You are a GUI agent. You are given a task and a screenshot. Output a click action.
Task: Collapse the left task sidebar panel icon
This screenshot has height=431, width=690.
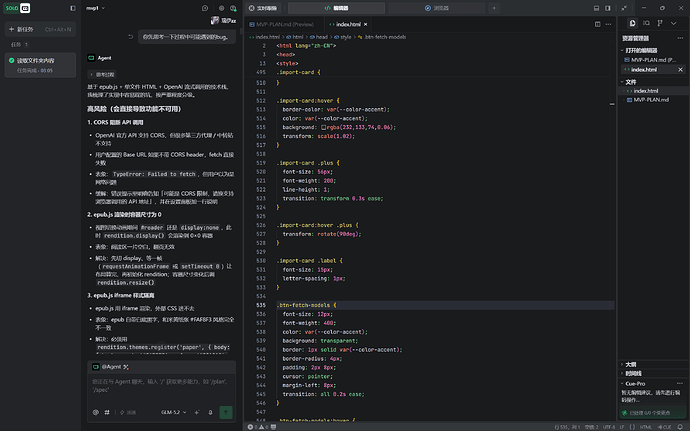73,8
